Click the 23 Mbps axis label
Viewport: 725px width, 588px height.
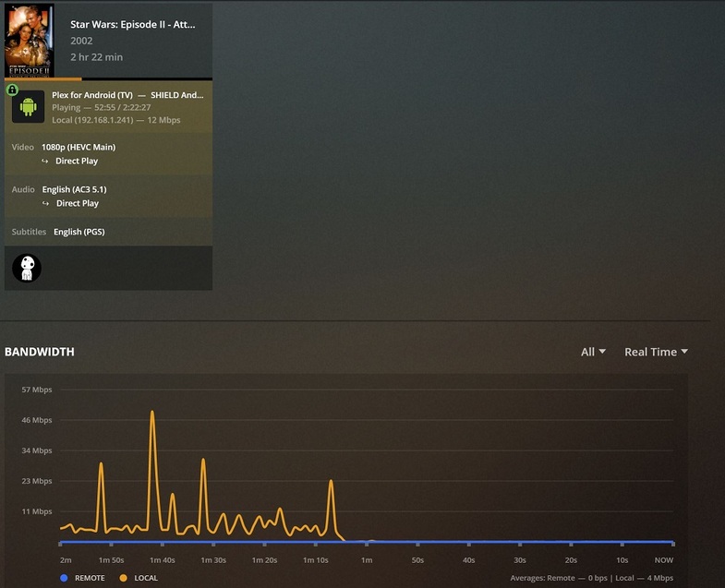(37, 481)
